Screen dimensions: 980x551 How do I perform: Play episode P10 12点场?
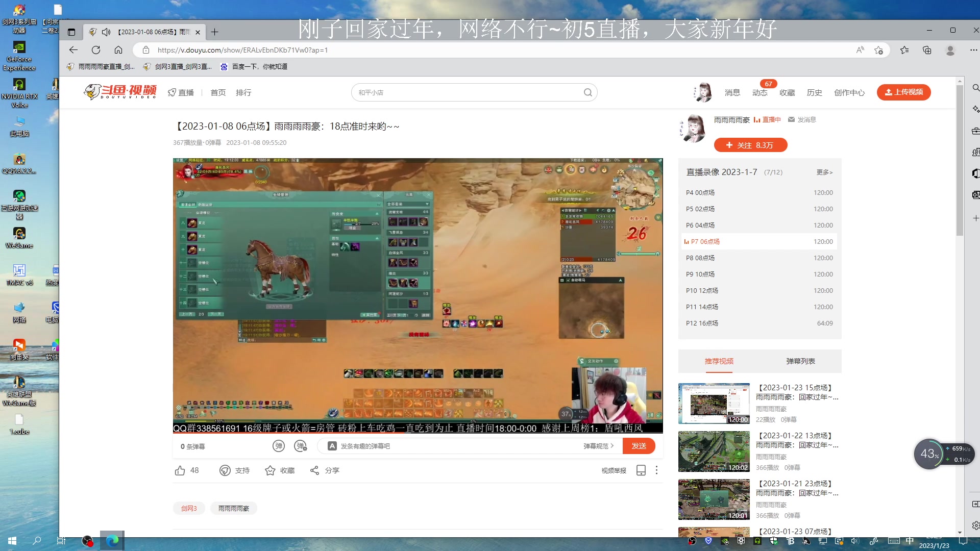[759, 290]
